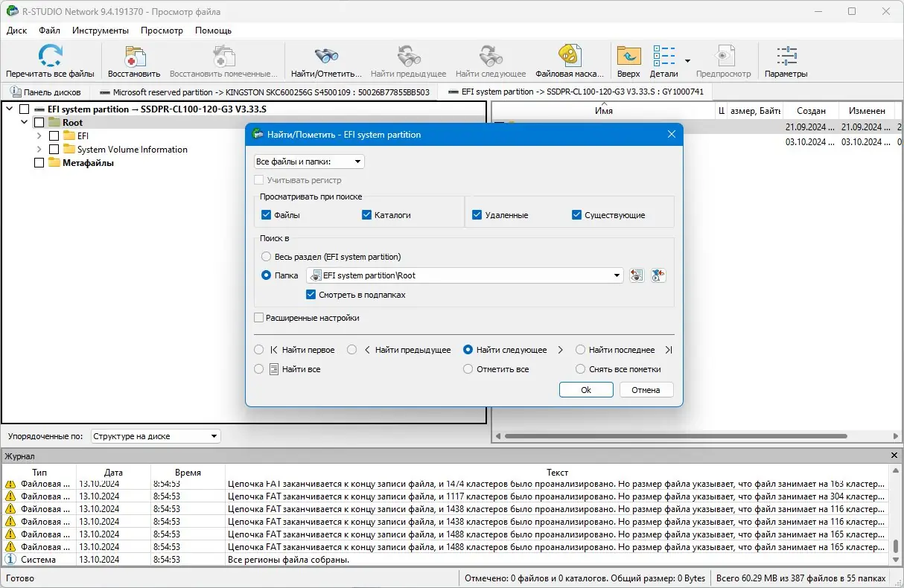
Task: Select the Найти первое radio option
Action: click(x=259, y=350)
